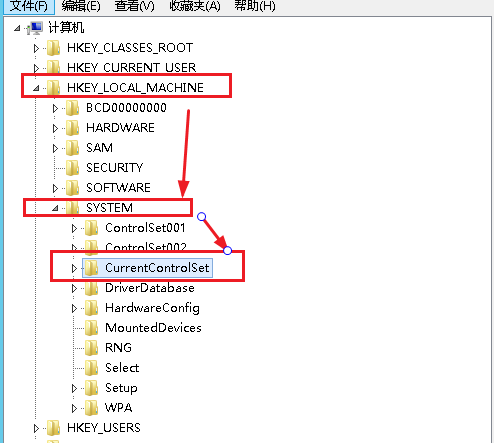Select the WPA folder icon
Image resolution: width=494 pixels, height=443 pixels.
(91, 408)
